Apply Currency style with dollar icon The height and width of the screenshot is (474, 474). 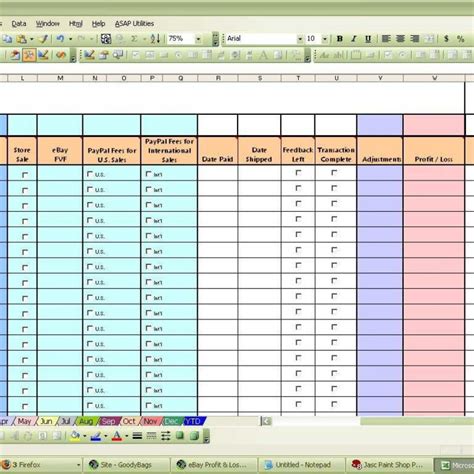[446, 39]
